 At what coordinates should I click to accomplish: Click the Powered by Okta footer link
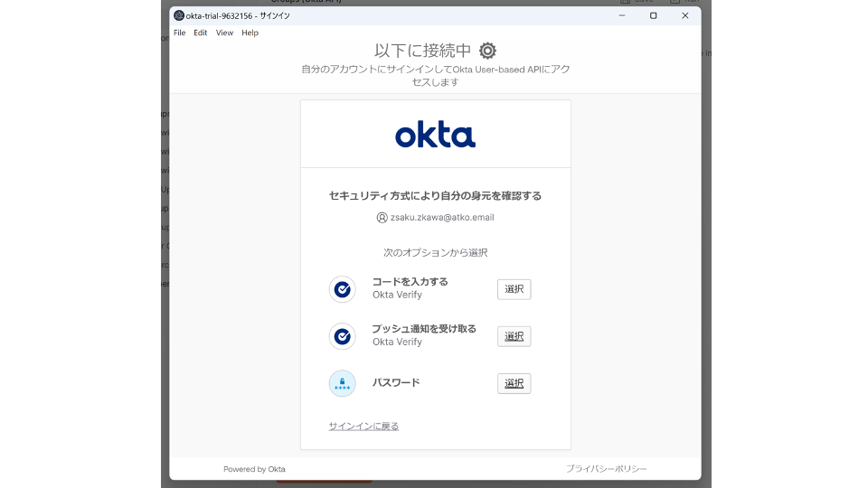click(254, 469)
